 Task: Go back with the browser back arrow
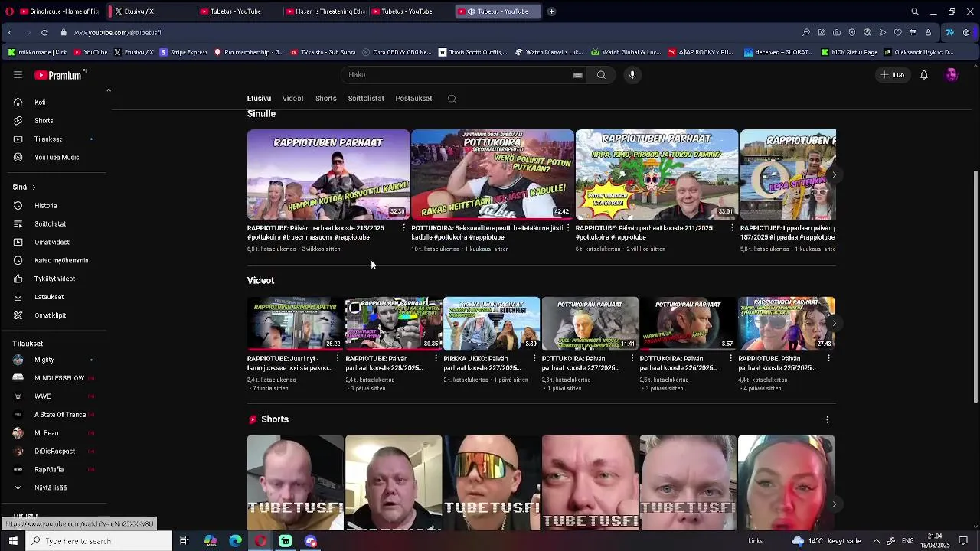[x=10, y=33]
